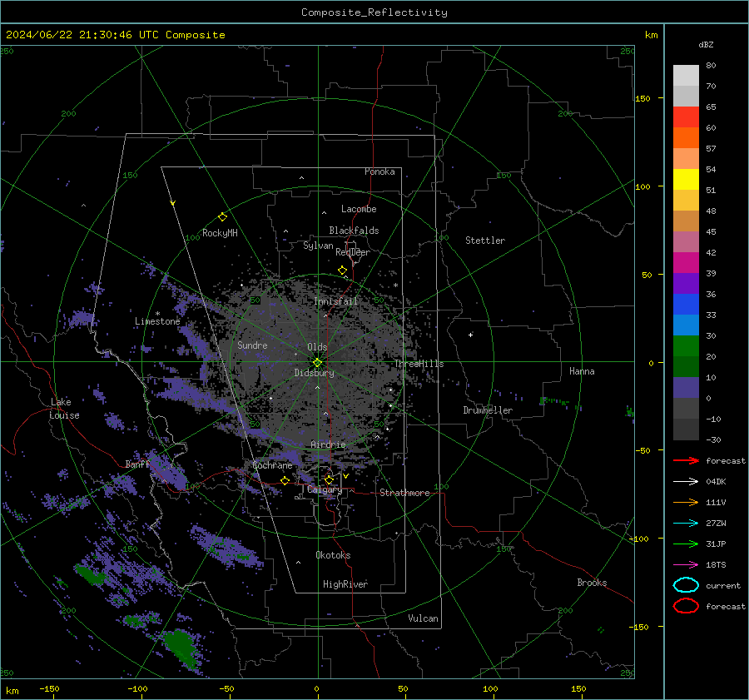The image size is (749, 700).
Task: Click the Banff label
Action: (137, 464)
